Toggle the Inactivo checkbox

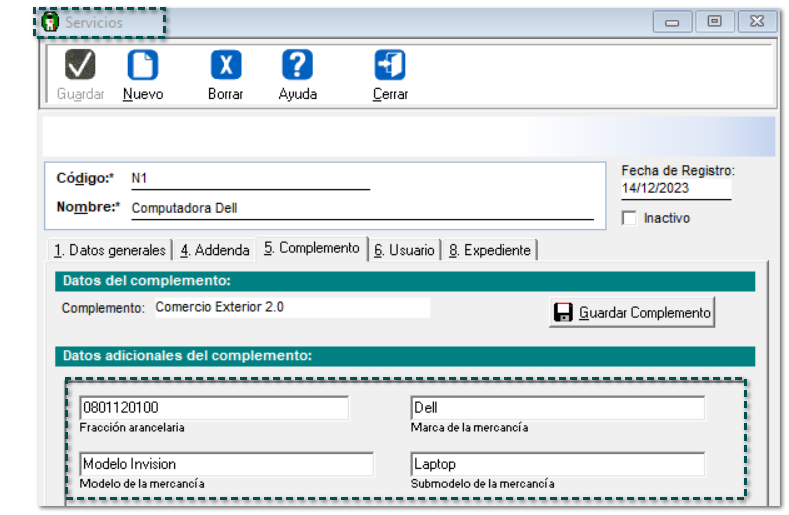tap(629, 218)
